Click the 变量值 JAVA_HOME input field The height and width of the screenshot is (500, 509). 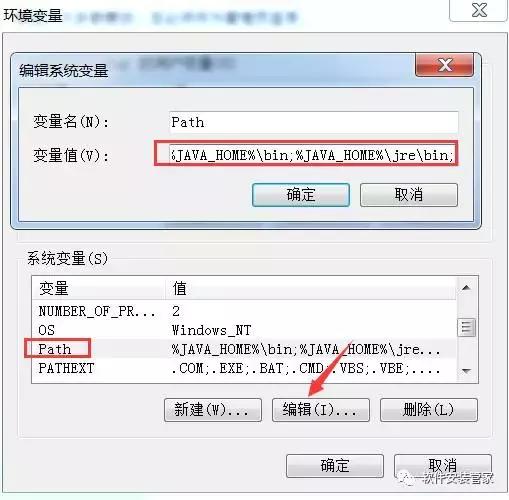point(312,155)
